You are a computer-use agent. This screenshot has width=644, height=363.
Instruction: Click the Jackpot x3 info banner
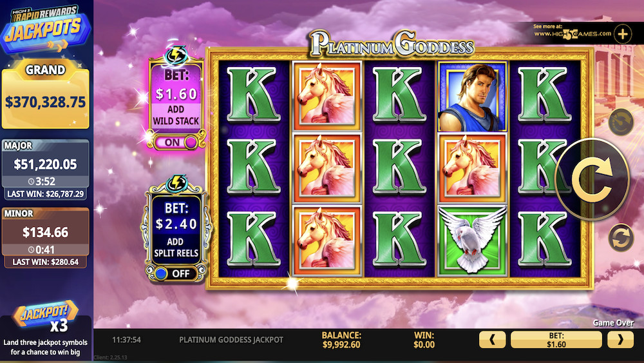[46, 332]
